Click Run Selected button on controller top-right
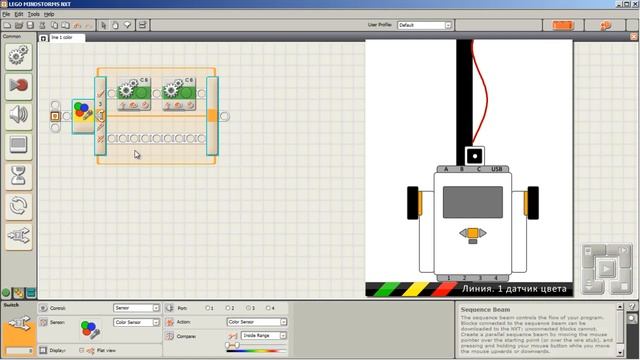This screenshot has width=640, height=360. click(623, 251)
